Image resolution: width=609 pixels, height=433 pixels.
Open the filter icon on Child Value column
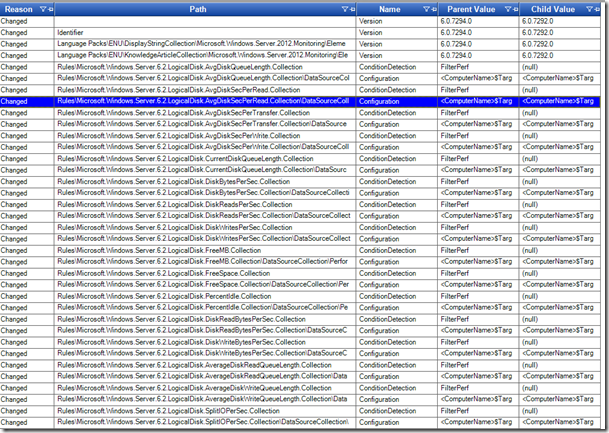tap(589, 9)
